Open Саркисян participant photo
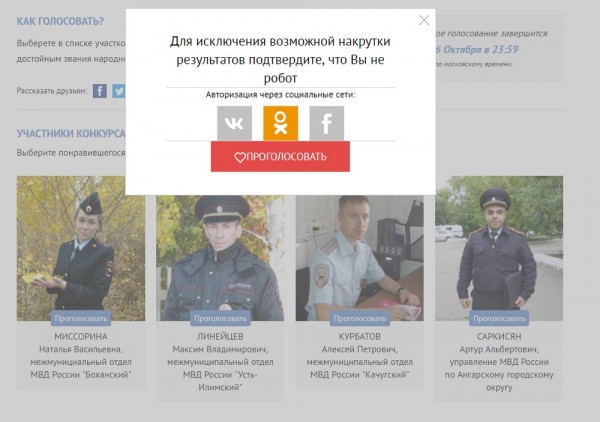The width and height of the screenshot is (600, 422). 499,248
